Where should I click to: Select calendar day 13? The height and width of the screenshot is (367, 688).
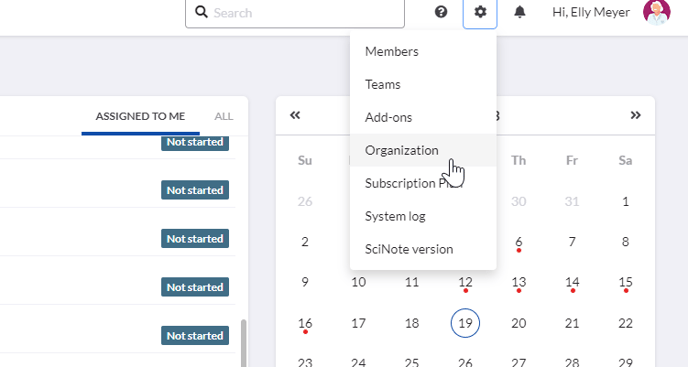pos(519,283)
